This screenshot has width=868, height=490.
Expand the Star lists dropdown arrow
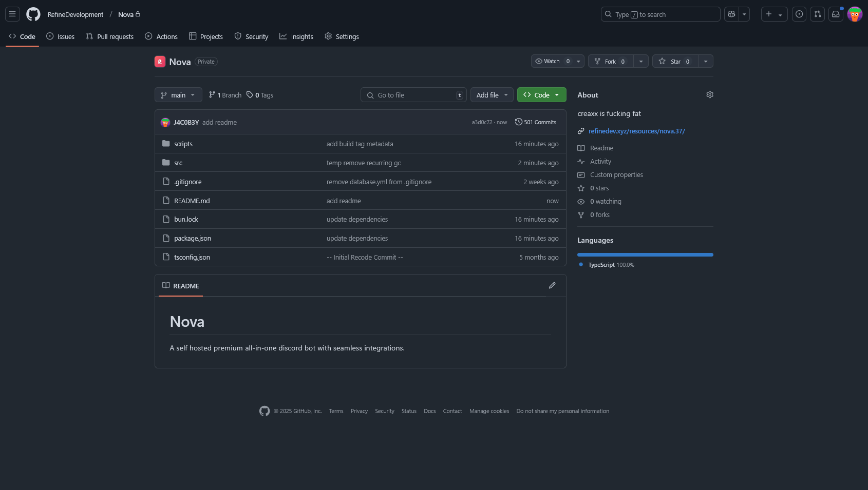(x=706, y=61)
